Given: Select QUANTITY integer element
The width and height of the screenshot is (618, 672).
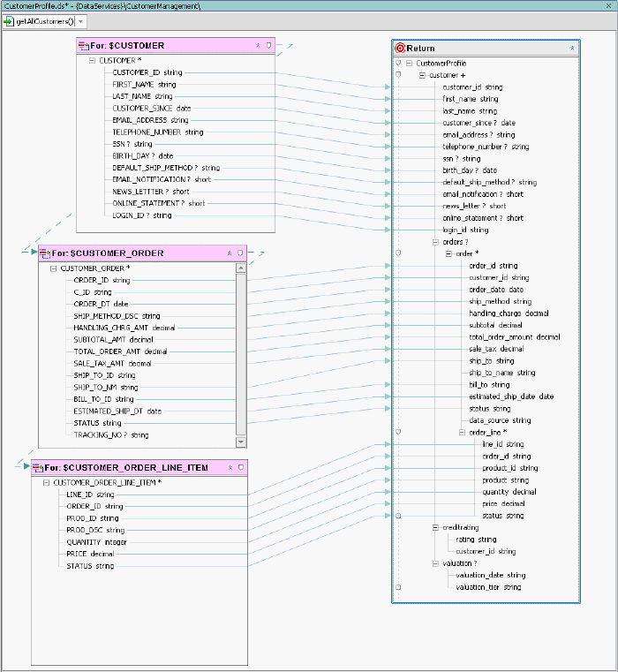Looking at the screenshot, I should click(97, 542).
